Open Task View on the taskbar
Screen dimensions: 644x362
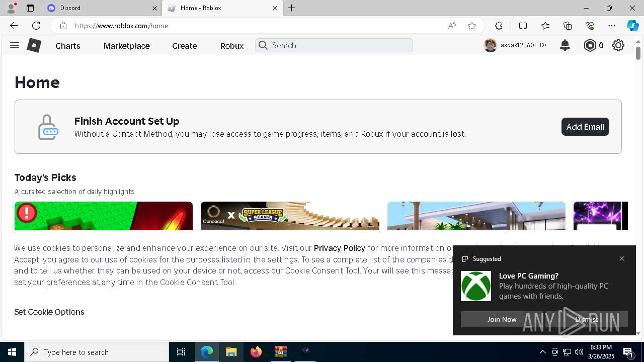181,352
